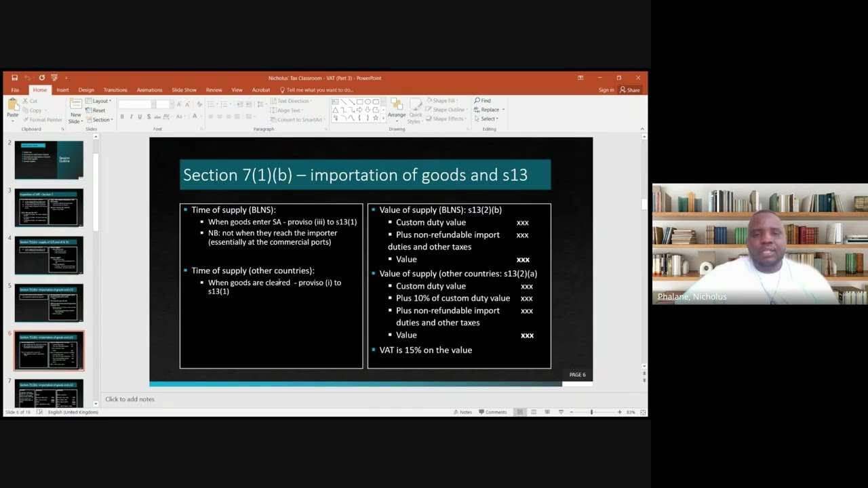The image size is (868, 488).
Task: Open the font size combo box
Action: [163, 104]
